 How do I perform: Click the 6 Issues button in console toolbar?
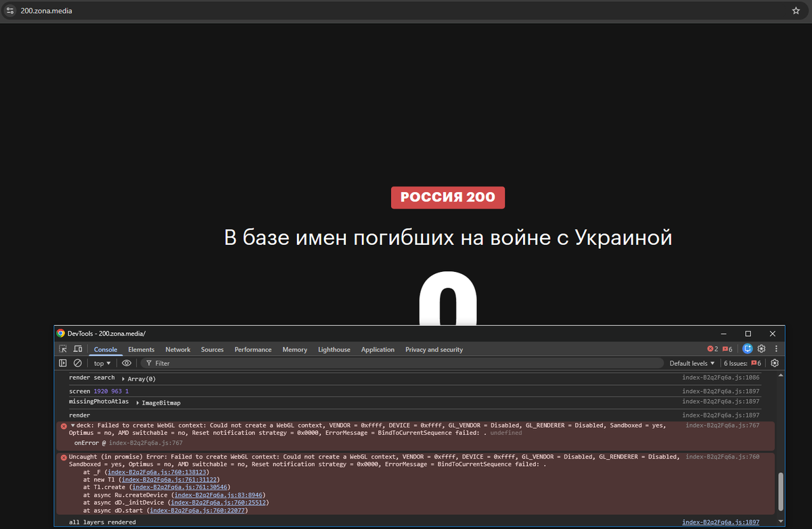click(x=742, y=363)
